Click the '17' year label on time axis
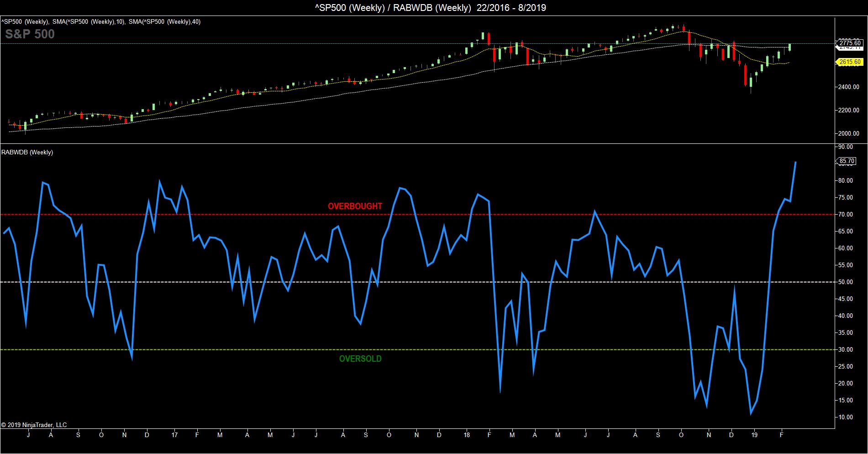This screenshot has height=454, width=868. [x=174, y=435]
